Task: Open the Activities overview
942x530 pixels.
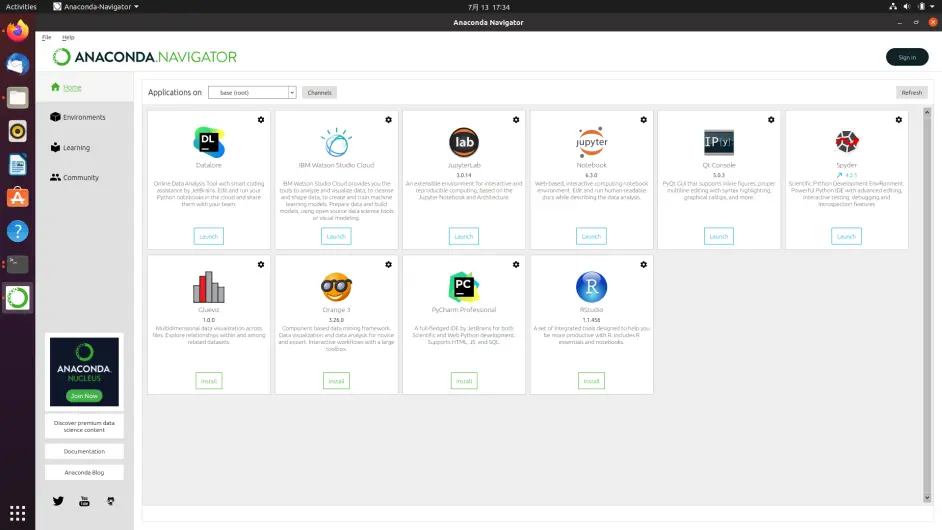Action: [x=21, y=7]
